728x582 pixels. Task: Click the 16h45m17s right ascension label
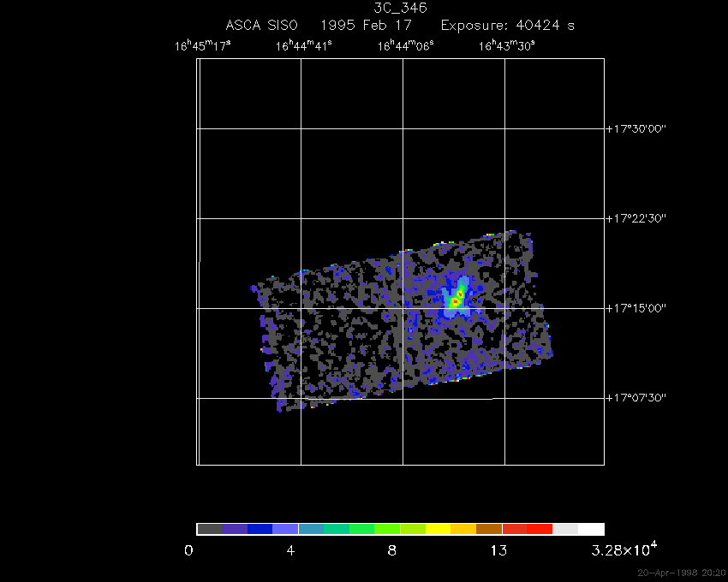(x=203, y=46)
